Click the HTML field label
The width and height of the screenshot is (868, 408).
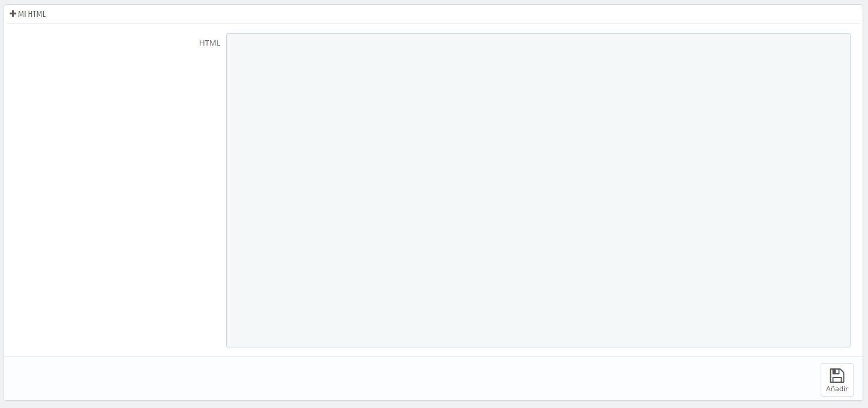pyautogui.click(x=210, y=43)
